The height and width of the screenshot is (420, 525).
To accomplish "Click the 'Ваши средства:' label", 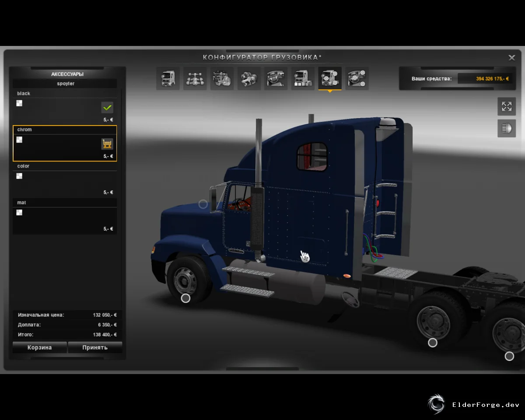I will click(x=431, y=79).
